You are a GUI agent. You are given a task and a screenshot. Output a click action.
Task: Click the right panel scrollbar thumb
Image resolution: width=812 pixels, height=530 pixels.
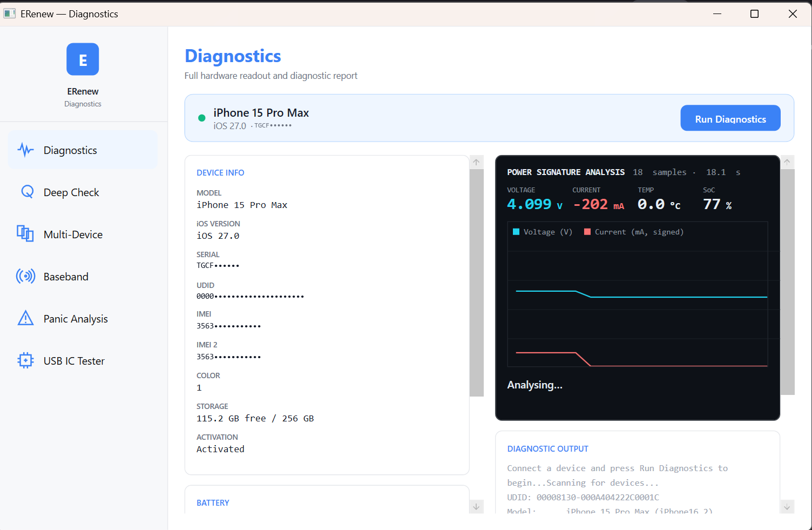point(787,282)
